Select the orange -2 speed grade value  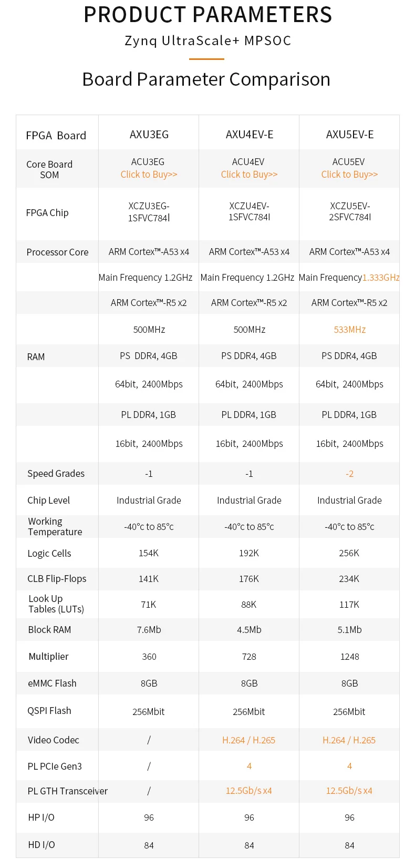350,474
